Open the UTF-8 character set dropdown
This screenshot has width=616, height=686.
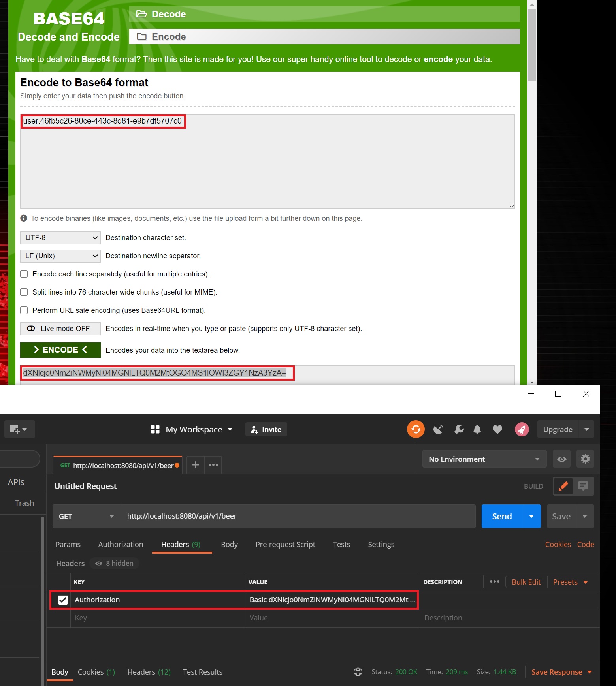click(60, 238)
